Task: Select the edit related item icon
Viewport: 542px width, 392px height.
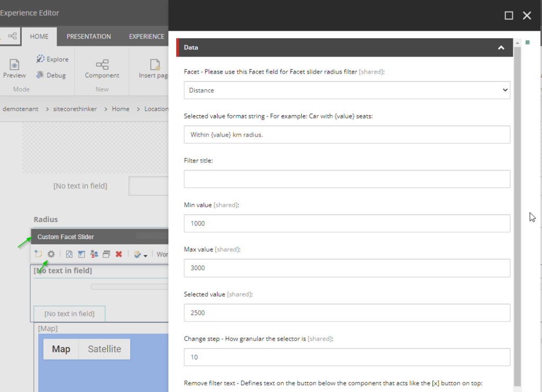Action: [69, 254]
